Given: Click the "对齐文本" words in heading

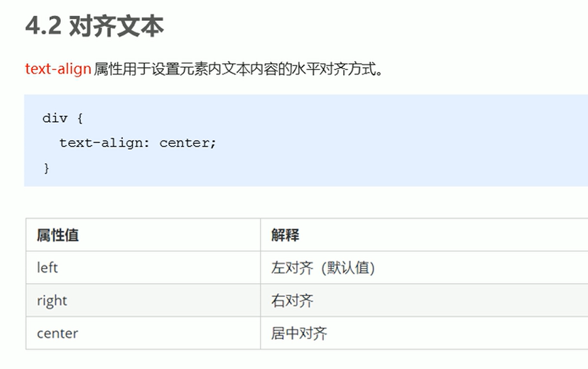Looking at the screenshot, I should point(116,27).
